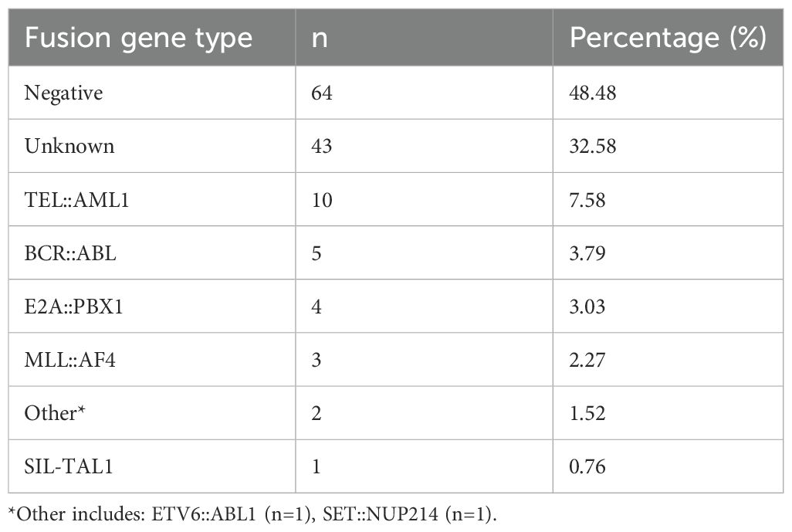
Task: Click the percentage value 3.79
Action: (587, 252)
